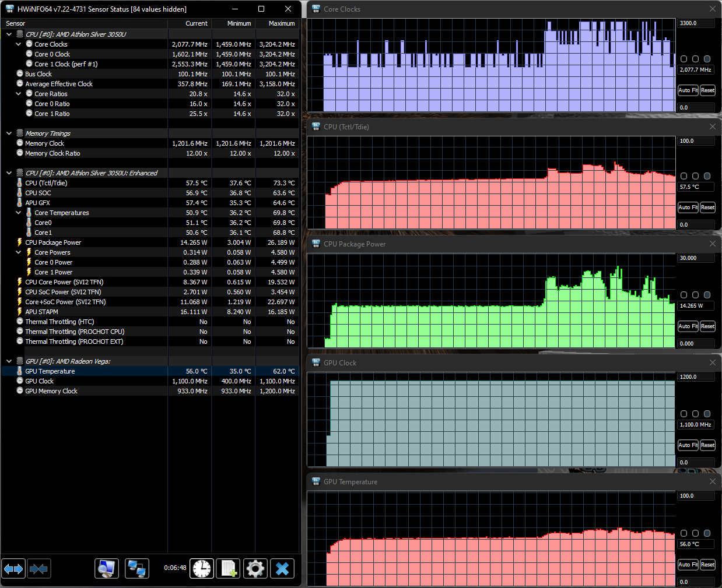Screen dimensions: 722x588
Task: Collapse the Core Temperatures subtree
Action: click(x=18, y=213)
